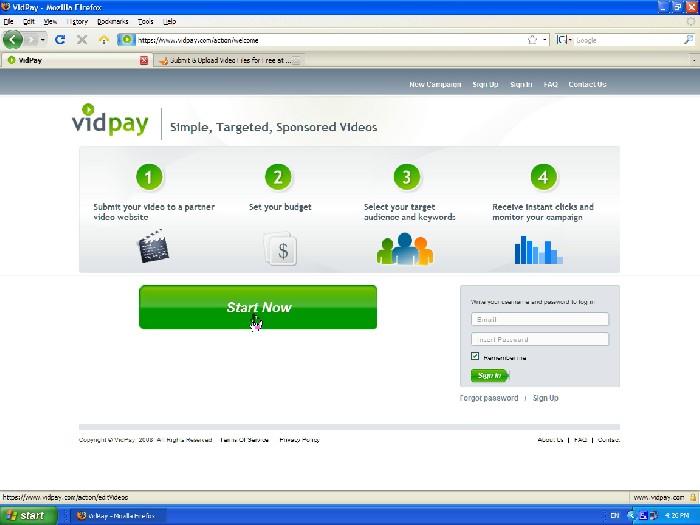The image size is (700, 525).
Task: Close the VidPay tab with its red X
Action: pos(144,60)
